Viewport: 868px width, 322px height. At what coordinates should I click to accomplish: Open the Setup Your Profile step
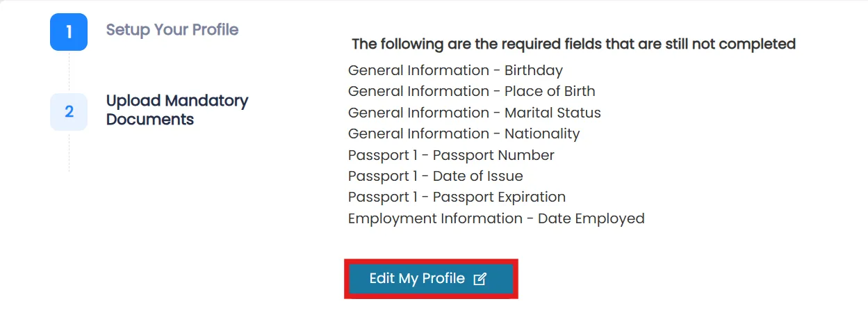(x=172, y=30)
